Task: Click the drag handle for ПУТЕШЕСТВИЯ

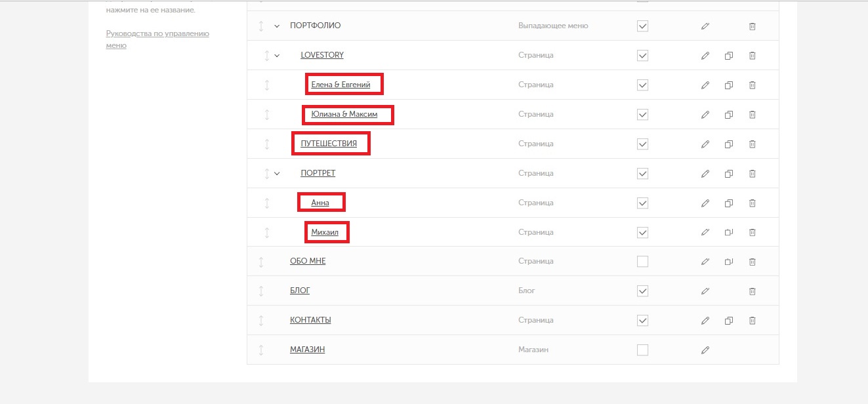Action: [x=267, y=144]
